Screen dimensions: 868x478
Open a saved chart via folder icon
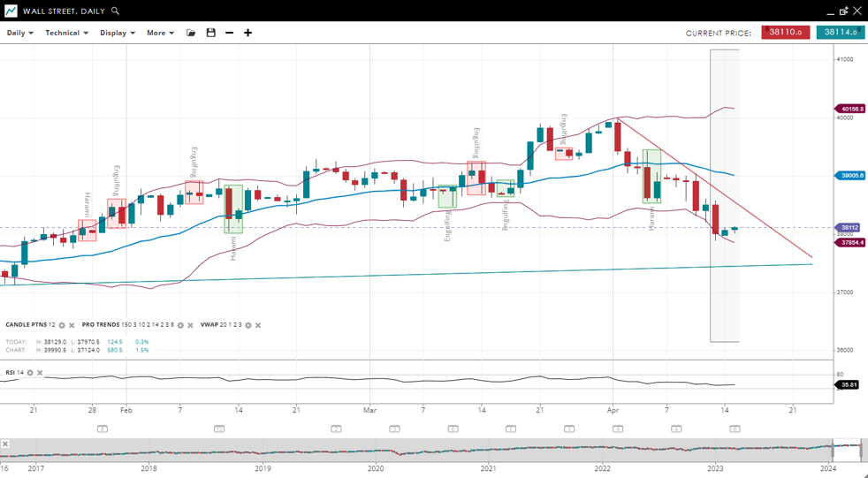(191, 33)
